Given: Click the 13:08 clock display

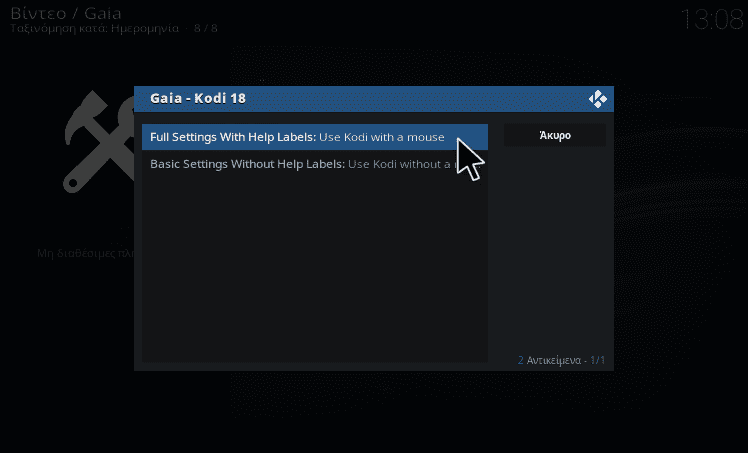Looking at the screenshot, I should coord(711,20).
